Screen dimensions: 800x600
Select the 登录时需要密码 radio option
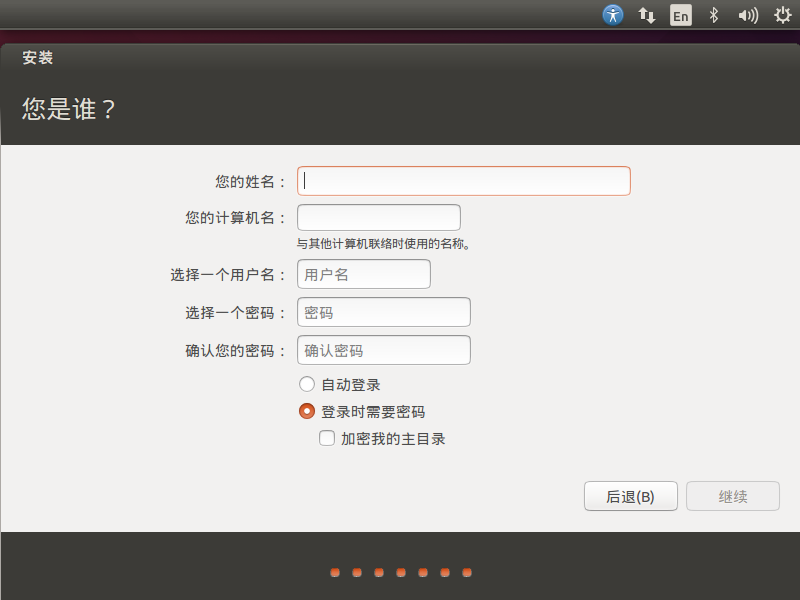pos(307,411)
